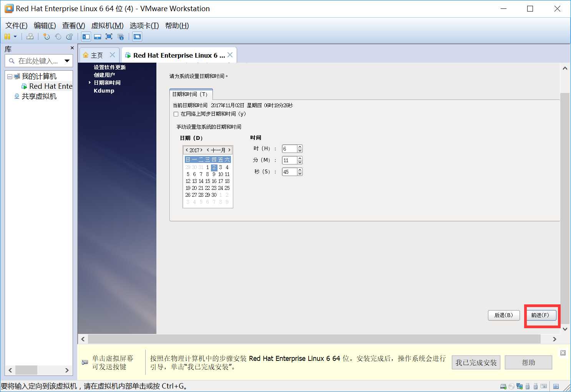
Task: Switch to the 主页 tab
Action: pyautogui.click(x=96, y=55)
